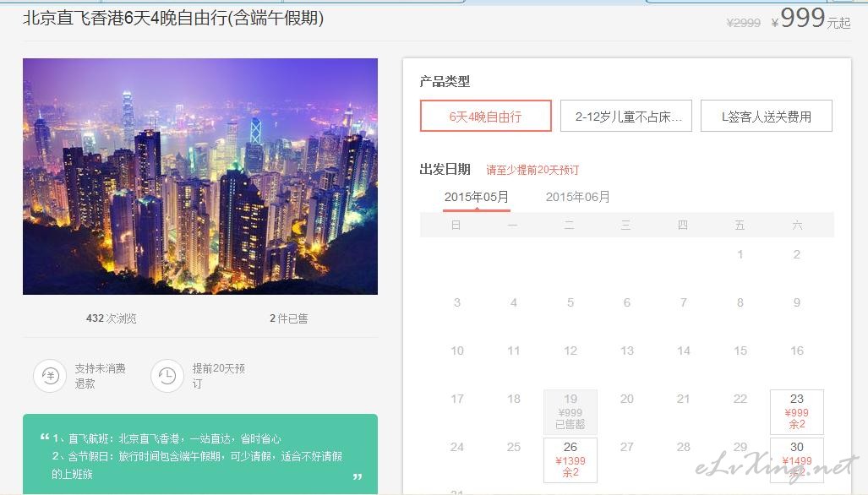Click the crossed-out ¥2999 original price

click(744, 23)
